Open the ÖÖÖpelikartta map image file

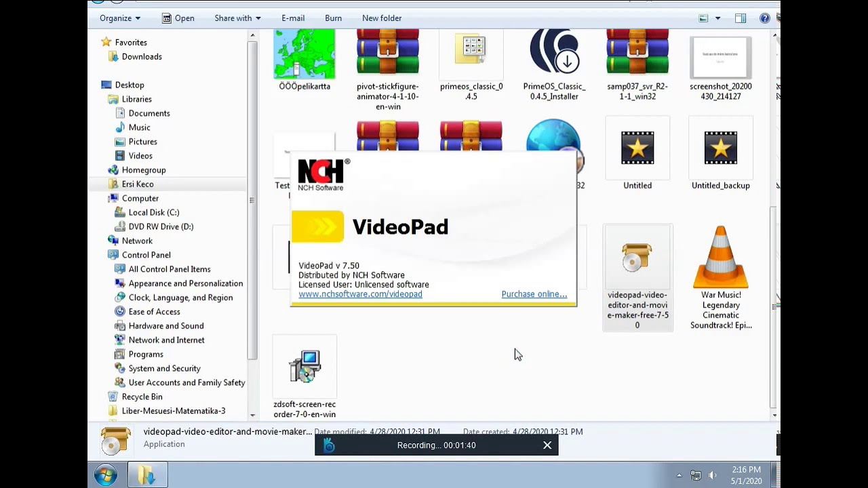[304, 60]
